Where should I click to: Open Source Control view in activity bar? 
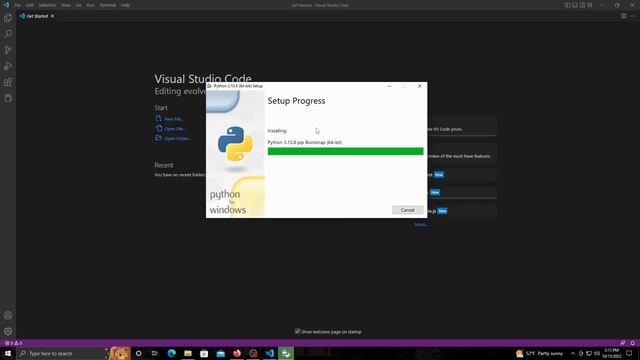coord(8,50)
